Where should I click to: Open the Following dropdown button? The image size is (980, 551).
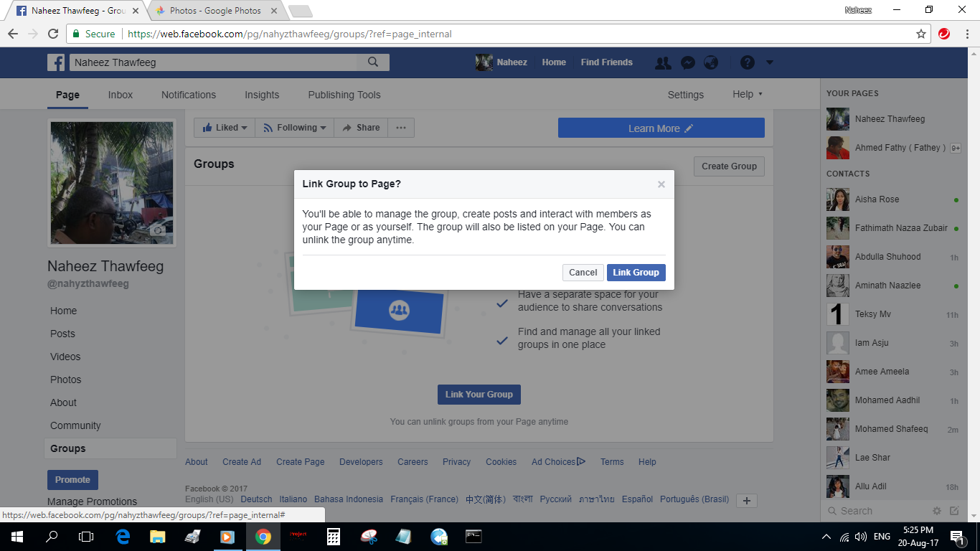click(295, 128)
